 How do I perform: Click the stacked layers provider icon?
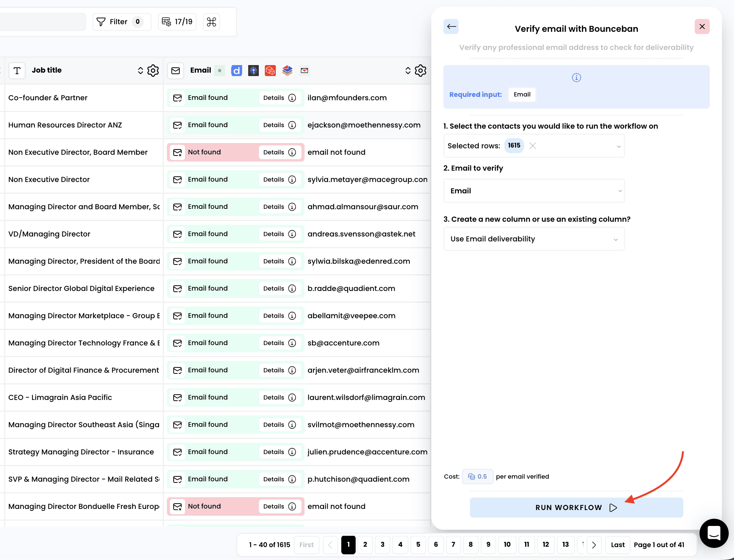coord(288,70)
